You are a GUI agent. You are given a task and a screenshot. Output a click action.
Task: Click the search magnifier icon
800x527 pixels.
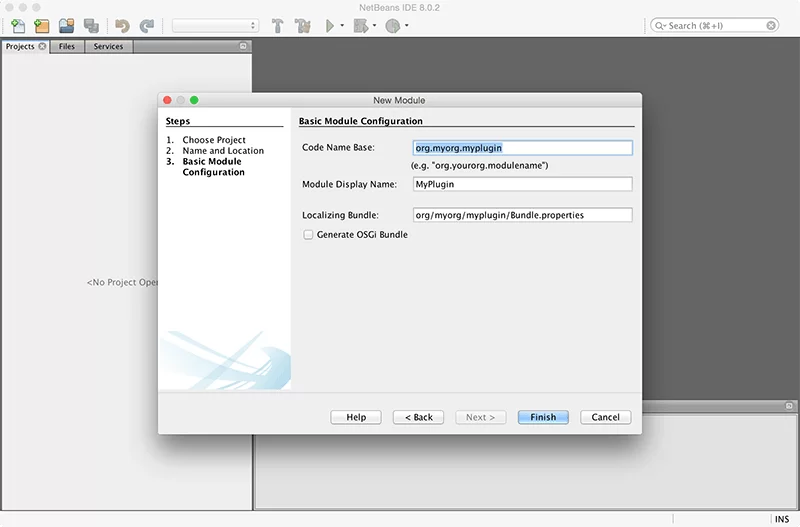pos(660,26)
